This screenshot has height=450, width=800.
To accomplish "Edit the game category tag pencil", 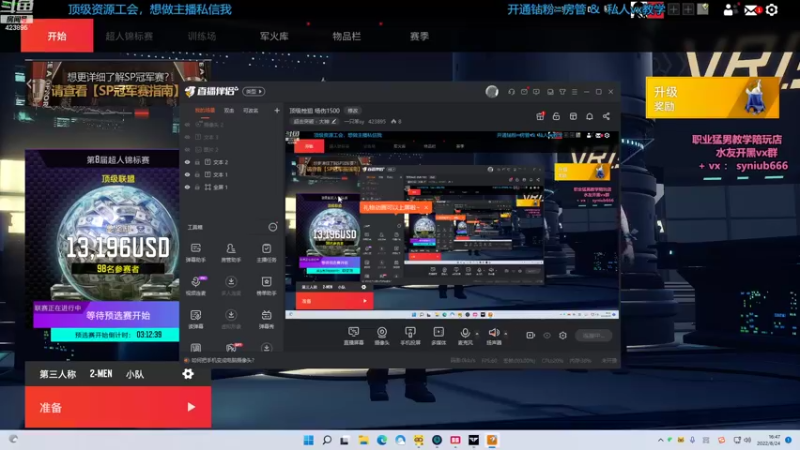I will (x=334, y=121).
